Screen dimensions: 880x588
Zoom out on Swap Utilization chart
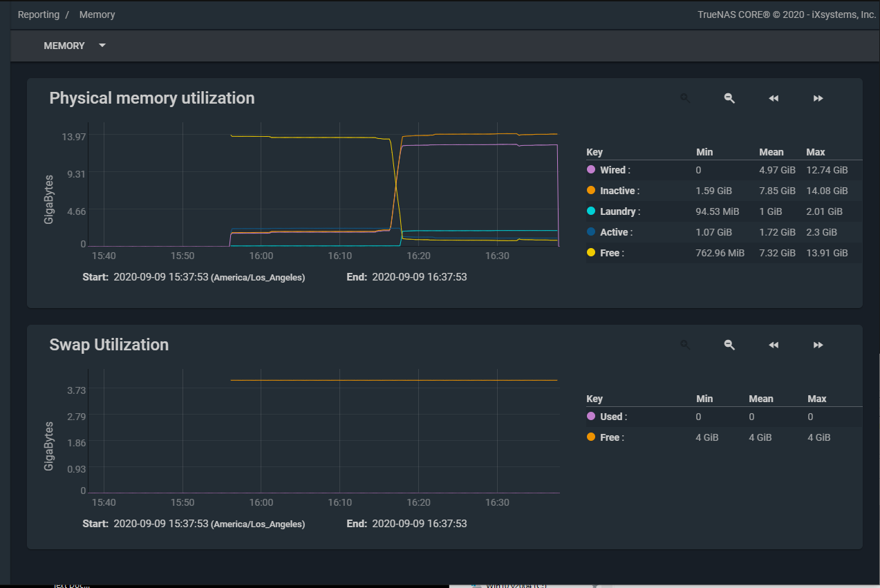click(729, 345)
